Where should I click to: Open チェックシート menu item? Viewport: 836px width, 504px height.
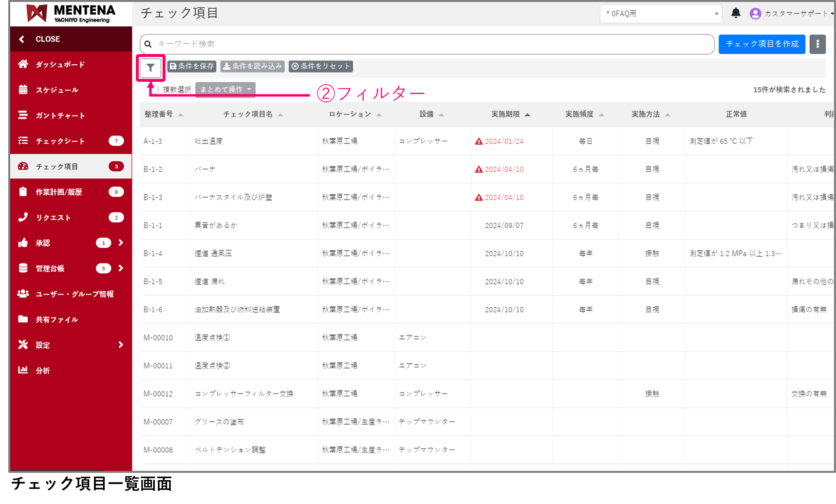(x=60, y=141)
